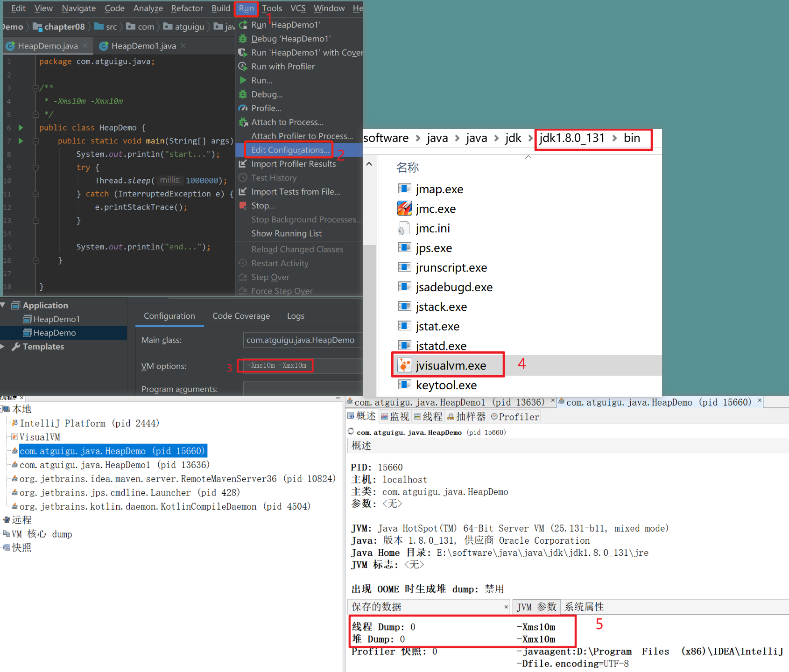Close the HeapDemo (pid 15660) VisualVM tab
The height and width of the screenshot is (672, 789).
[x=760, y=400]
